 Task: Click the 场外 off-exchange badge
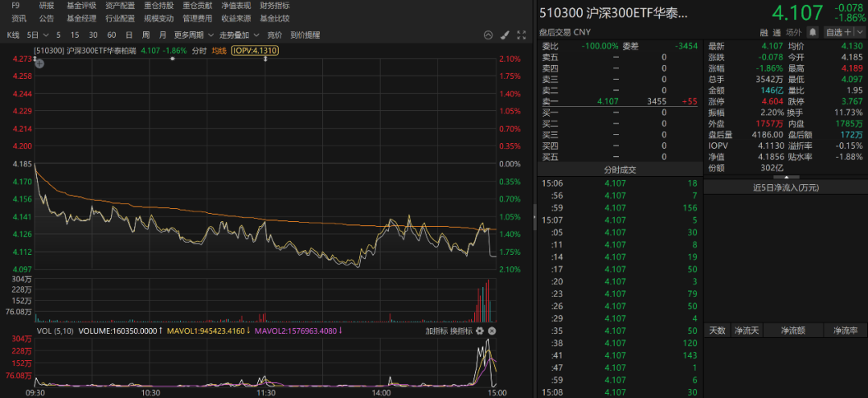pyautogui.click(x=794, y=32)
